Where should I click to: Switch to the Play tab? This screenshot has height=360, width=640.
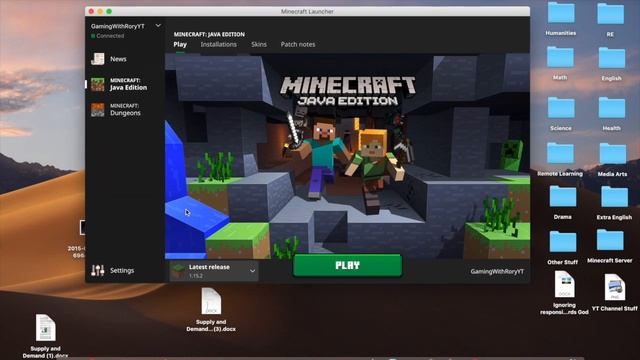tap(180, 44)
